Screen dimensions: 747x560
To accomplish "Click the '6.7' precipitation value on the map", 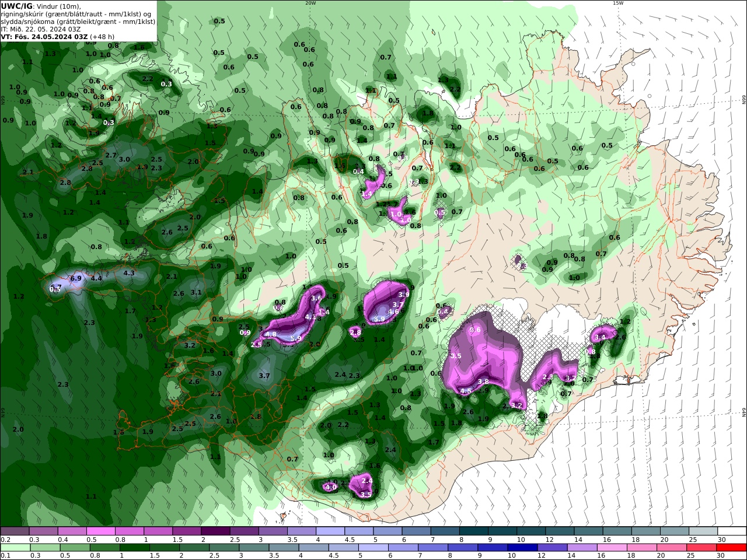I will 56,287.
